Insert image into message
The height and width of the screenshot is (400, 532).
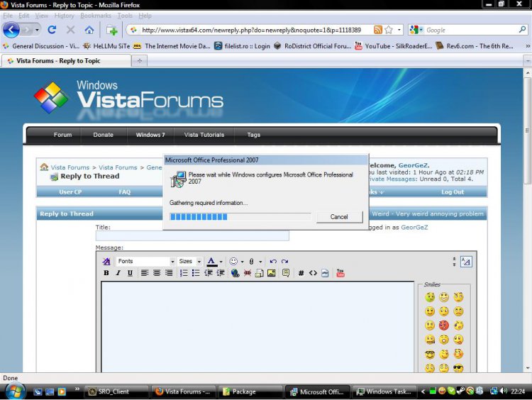272,273
